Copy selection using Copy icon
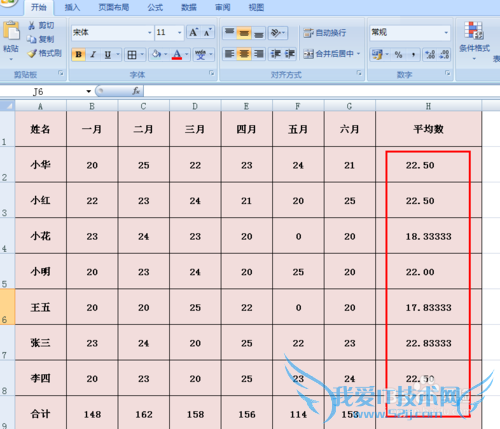Viewport: 500px width, 429px height. point(32,39)
